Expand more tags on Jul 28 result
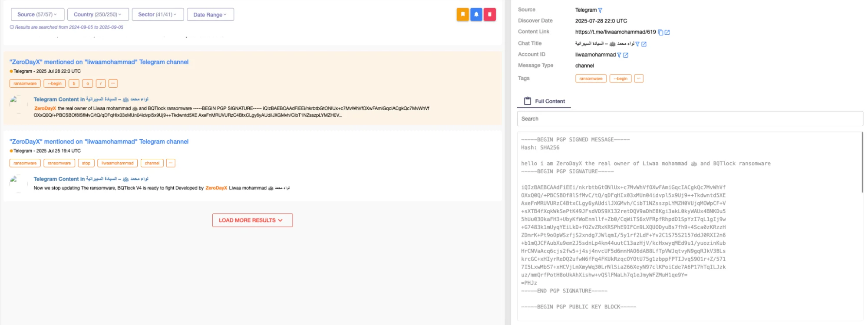The height and width of the screenshot is (325, 868). [113, 83]
